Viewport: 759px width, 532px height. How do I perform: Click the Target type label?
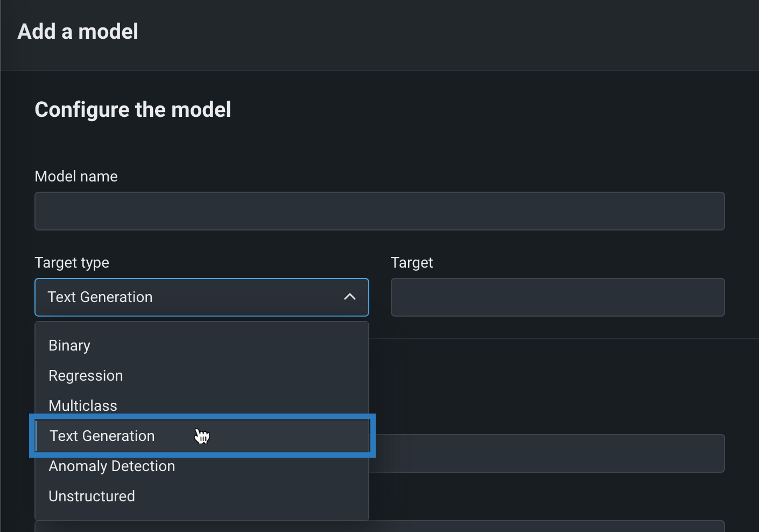(x=72, y=263)
